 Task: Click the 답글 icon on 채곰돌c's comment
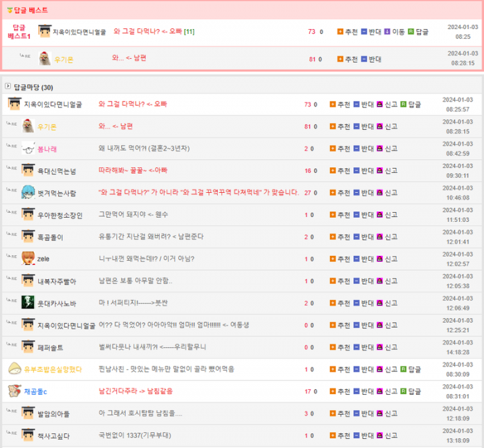[403, 391]
